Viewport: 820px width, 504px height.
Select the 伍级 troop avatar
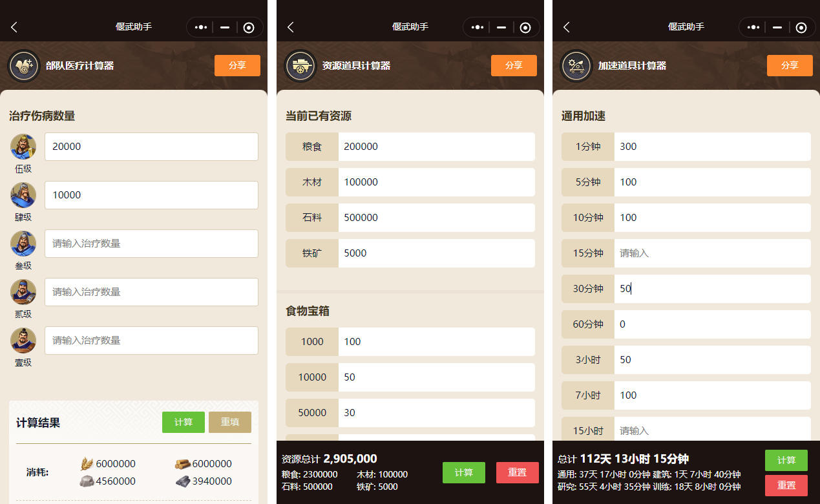(x=23, y=147)
